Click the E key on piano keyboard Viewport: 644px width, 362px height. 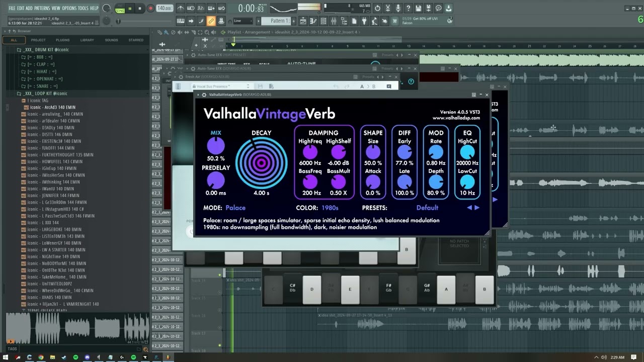point(350,289)
